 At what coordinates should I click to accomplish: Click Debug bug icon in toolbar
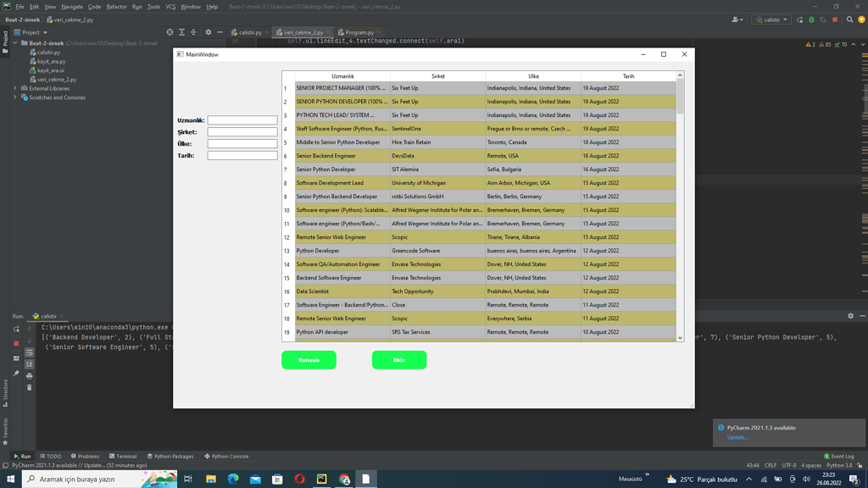point(811,20)
